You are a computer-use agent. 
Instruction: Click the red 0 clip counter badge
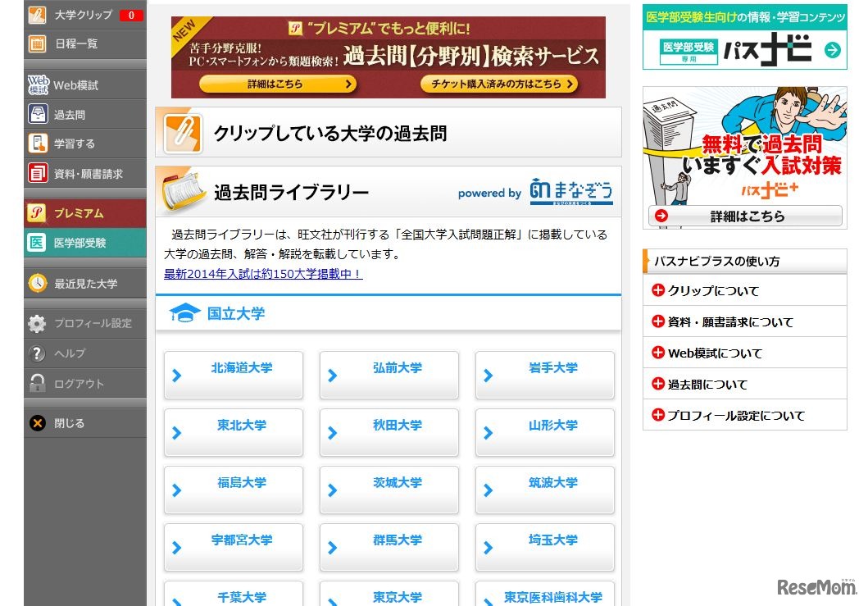pyautogui.click(x=131, y=14)
